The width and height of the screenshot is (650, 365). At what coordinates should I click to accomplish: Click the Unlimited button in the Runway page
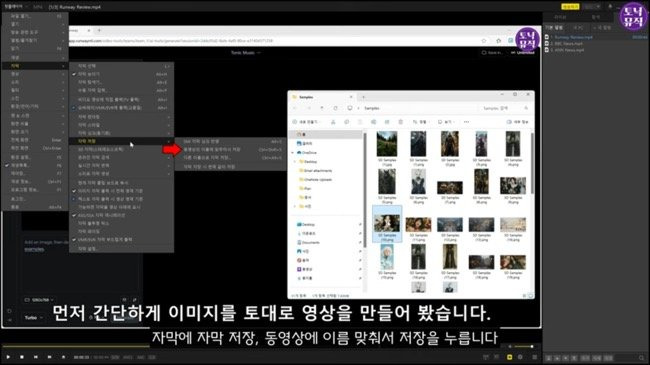point(523,53)
